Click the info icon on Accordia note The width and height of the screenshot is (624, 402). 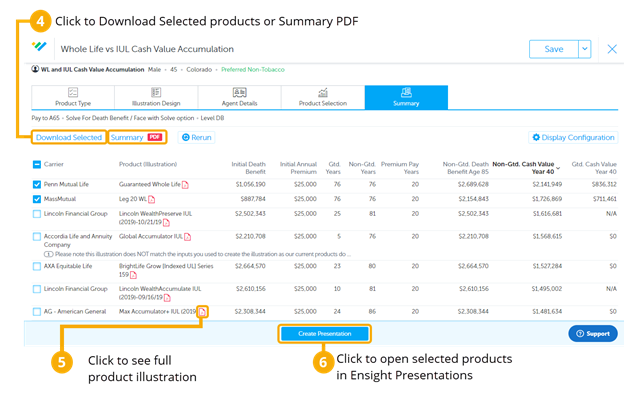coord(48,254)
